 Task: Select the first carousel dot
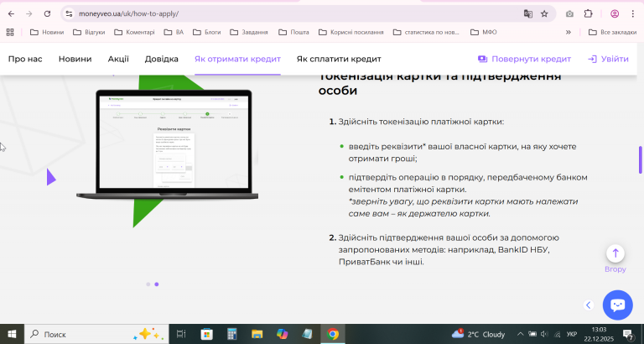[148, 284]
